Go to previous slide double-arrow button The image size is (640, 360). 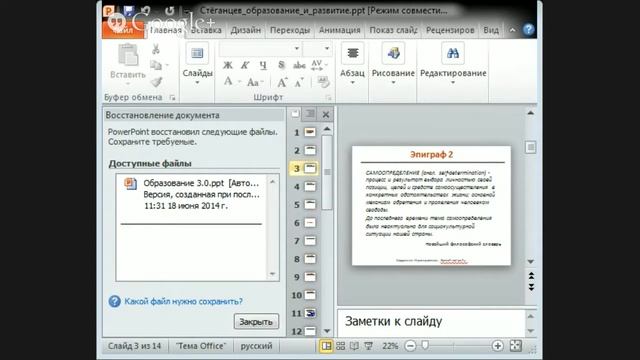[x=531, y=276]
